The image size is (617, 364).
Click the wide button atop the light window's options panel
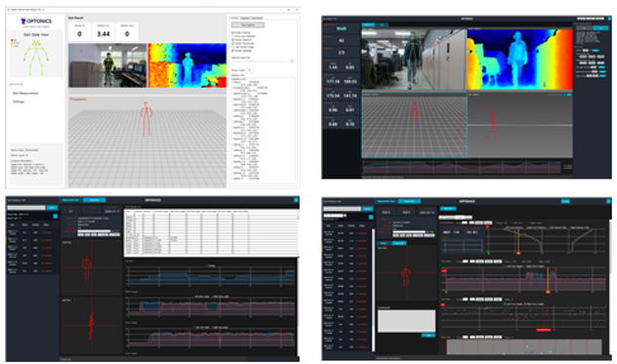pyautogui.click(x=248, y=24)
